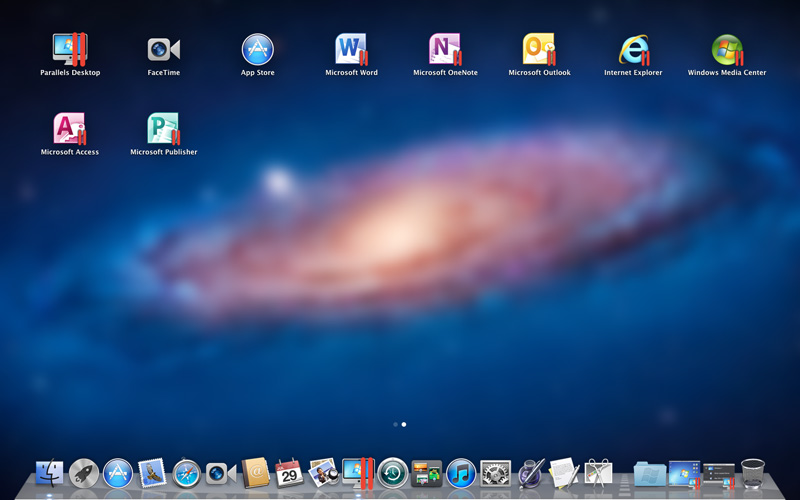Open the ink bottle and pen Dock icon
The width and height of the screenshot is (800, 500).
pos(531,473)
